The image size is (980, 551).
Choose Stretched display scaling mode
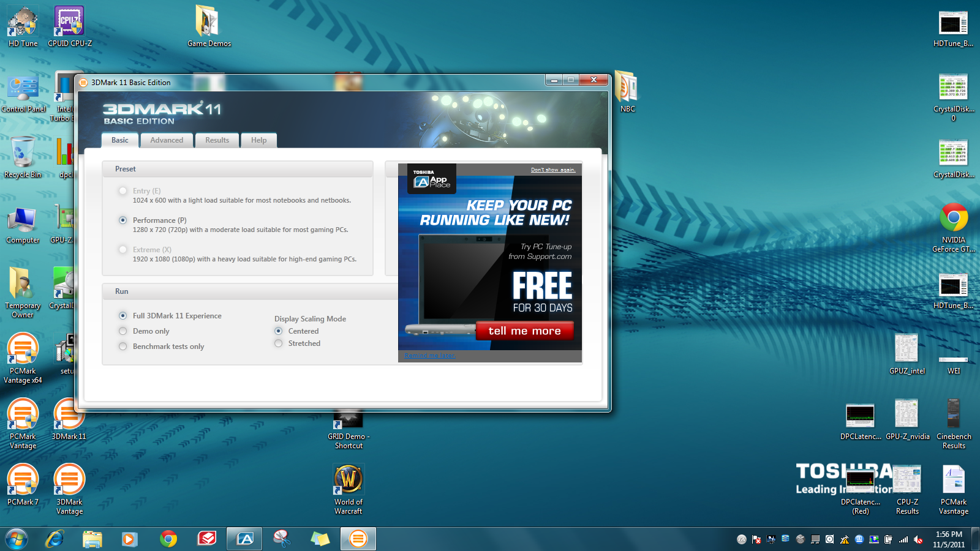(279, 343)
